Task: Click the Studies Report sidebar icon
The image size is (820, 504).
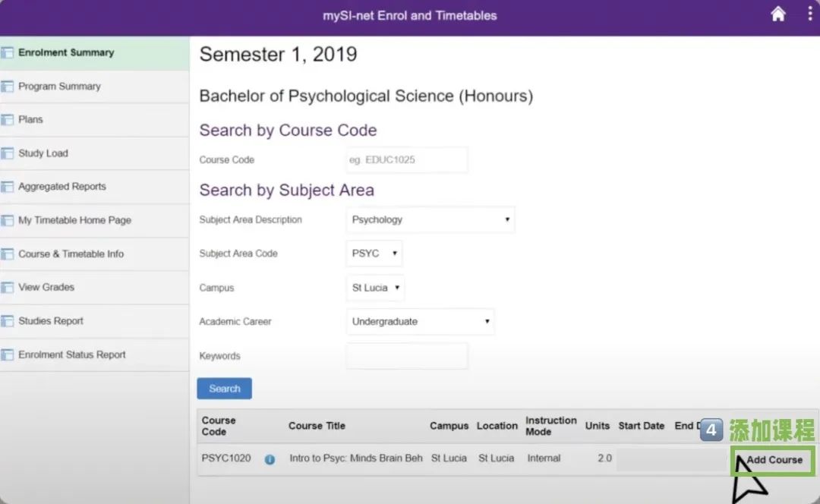Action: (8, 321)
